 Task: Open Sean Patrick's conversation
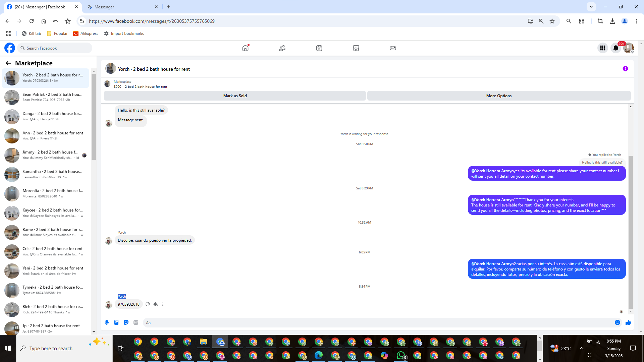[x=46, y=97]
